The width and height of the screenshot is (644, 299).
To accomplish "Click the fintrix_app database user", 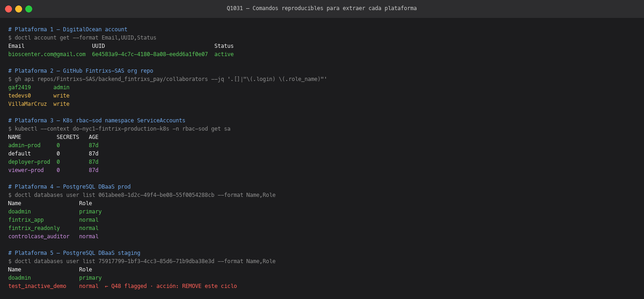I will coord(26,220).
